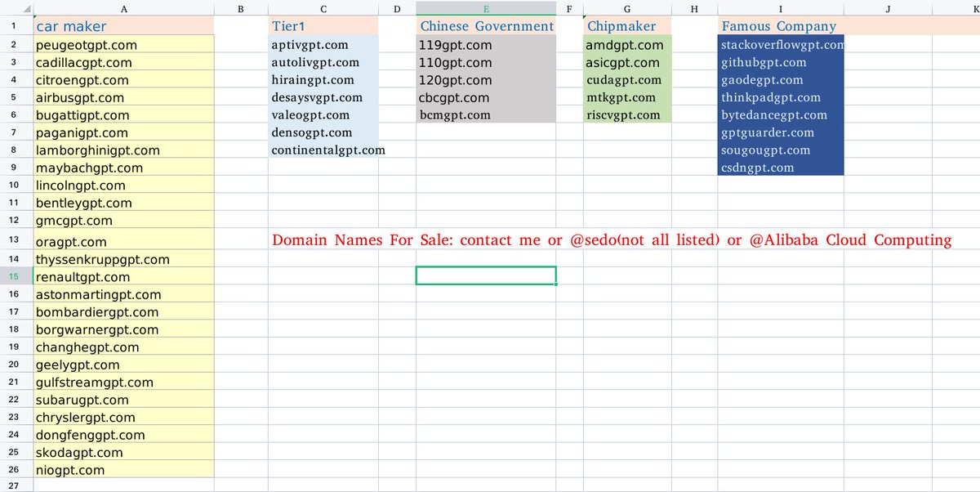This screenshot has height=492, width=980.
Task: Select column I header
Action: pos(781,7)
